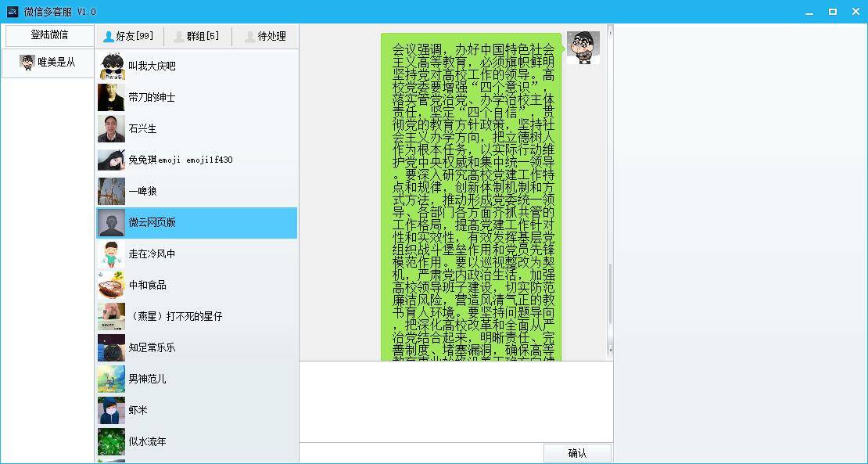The width and height of the screenshot is (868, 464).
Task: Click the 石兴生 contact avatar
Action: click(111, 129)
